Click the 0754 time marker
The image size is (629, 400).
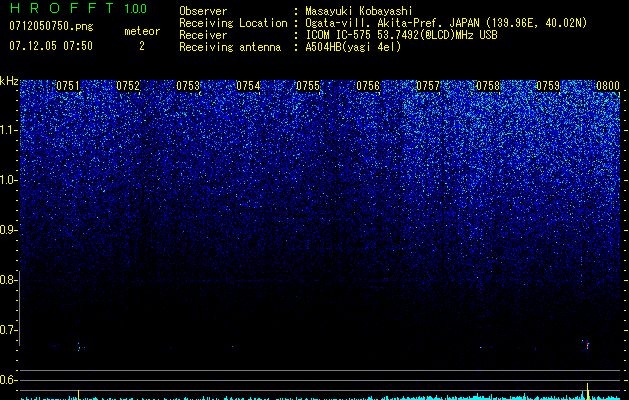click(248, 86)
